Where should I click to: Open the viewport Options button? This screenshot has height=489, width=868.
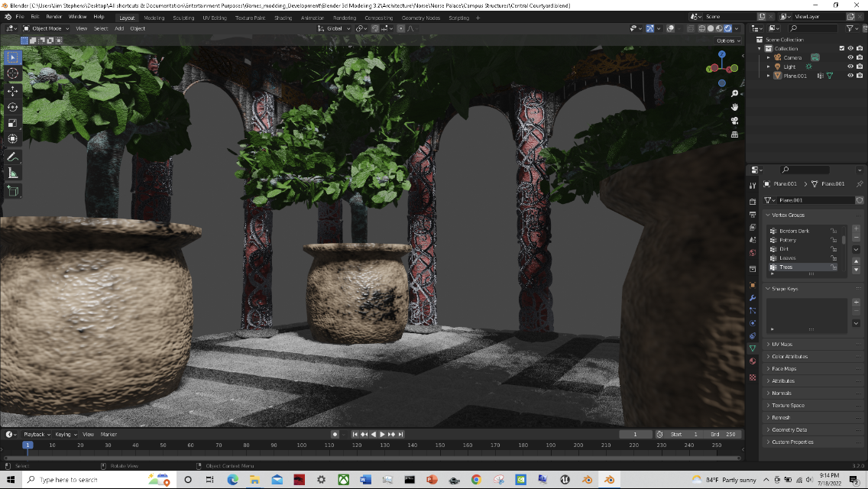(727, 40)
